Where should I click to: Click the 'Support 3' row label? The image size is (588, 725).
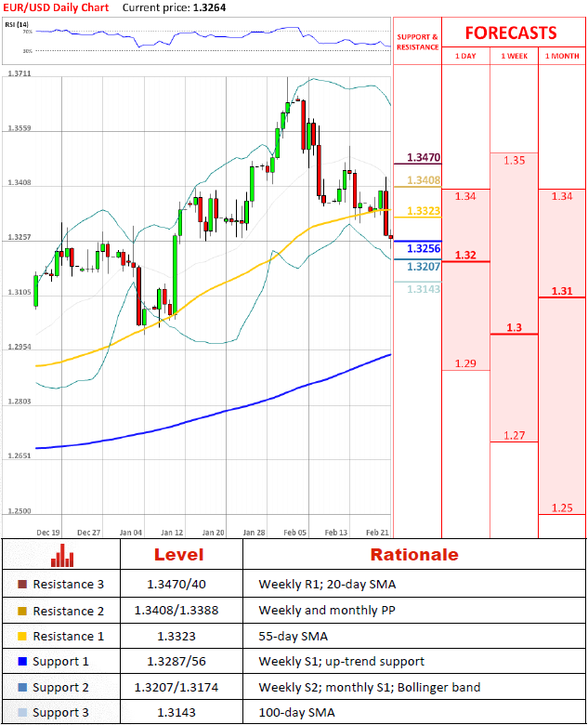(x=60, y=713)
